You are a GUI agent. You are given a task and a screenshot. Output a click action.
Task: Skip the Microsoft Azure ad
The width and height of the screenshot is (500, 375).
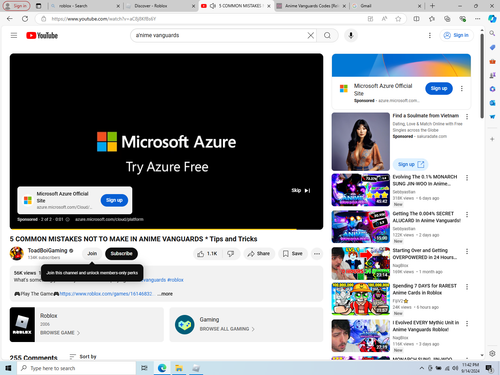click(301, 190)
